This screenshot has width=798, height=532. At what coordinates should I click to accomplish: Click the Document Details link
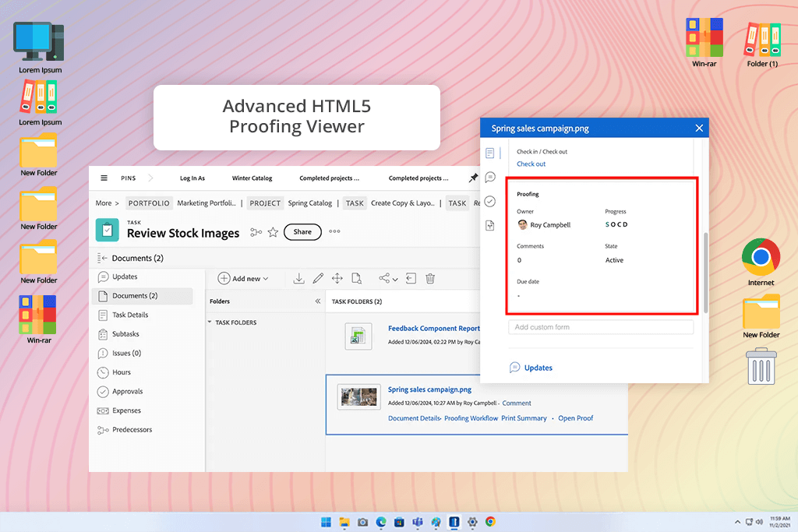(414, 418)
